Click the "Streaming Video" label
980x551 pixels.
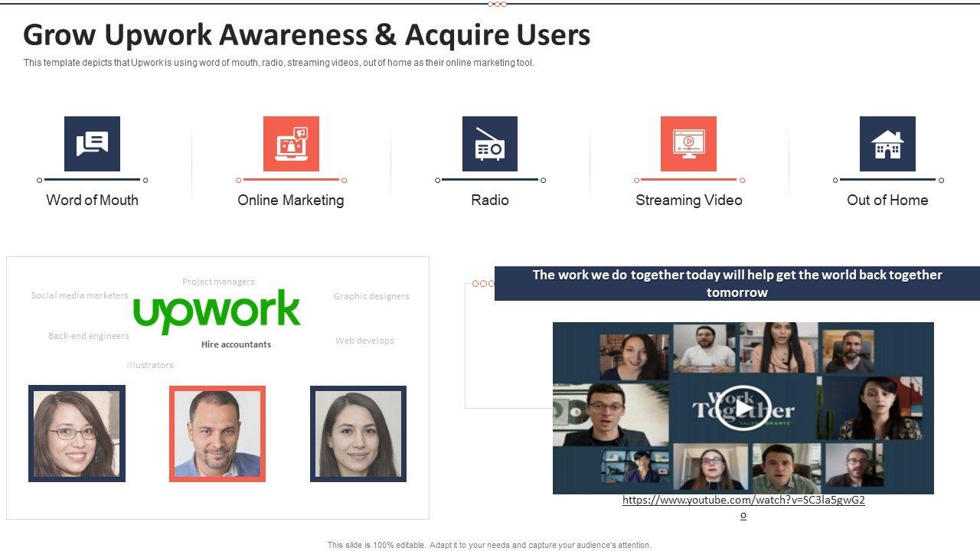(x=689, y=201)
